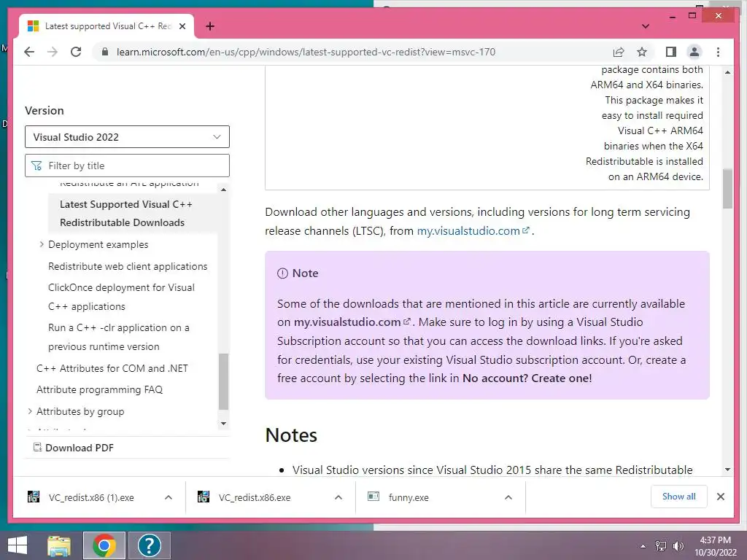Open Run a C++ -clr application item

pos(119,337)
